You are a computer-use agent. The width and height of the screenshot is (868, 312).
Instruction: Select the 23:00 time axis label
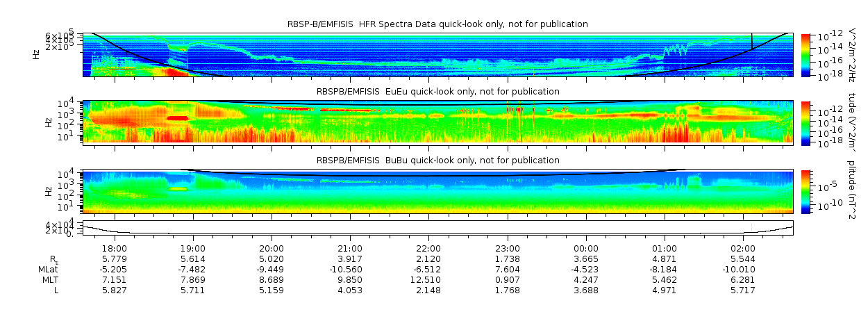[508, 248]
